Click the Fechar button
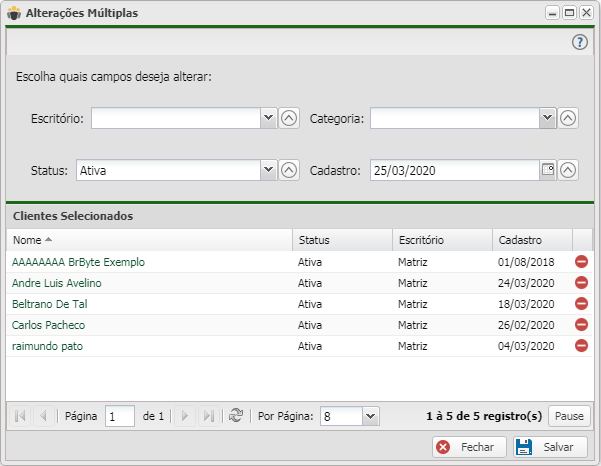The height and width of the screenshot is (466, 601). tap(468, 447)
